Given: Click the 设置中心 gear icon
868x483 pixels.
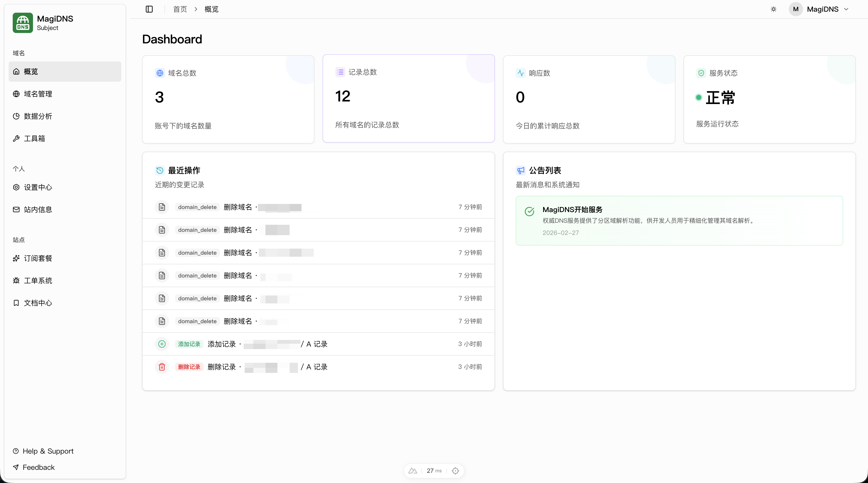Looking at the screenshot, I should pyautogui.click(x=16, y=187).
